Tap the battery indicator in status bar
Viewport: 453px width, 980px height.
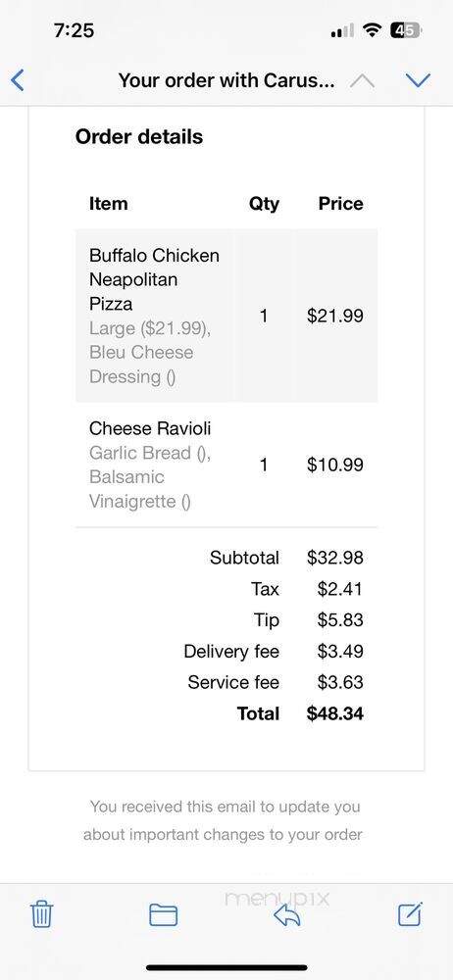(406, 30)
